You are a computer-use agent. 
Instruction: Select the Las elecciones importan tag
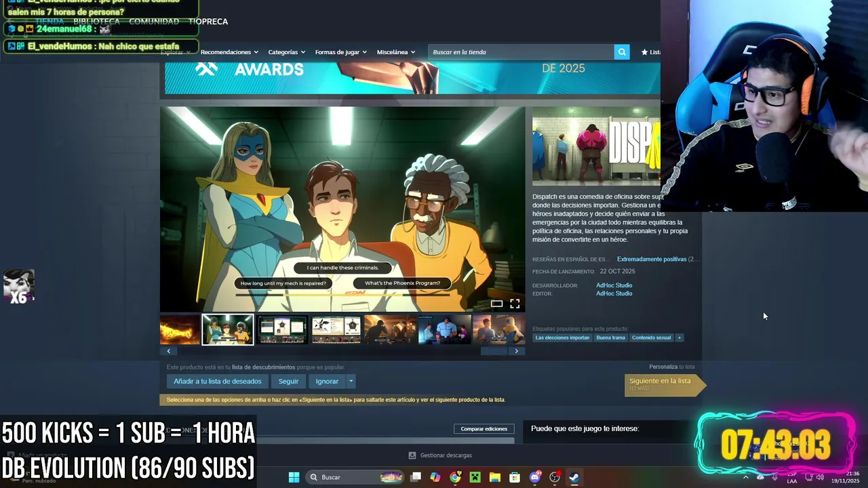point(562,338)
